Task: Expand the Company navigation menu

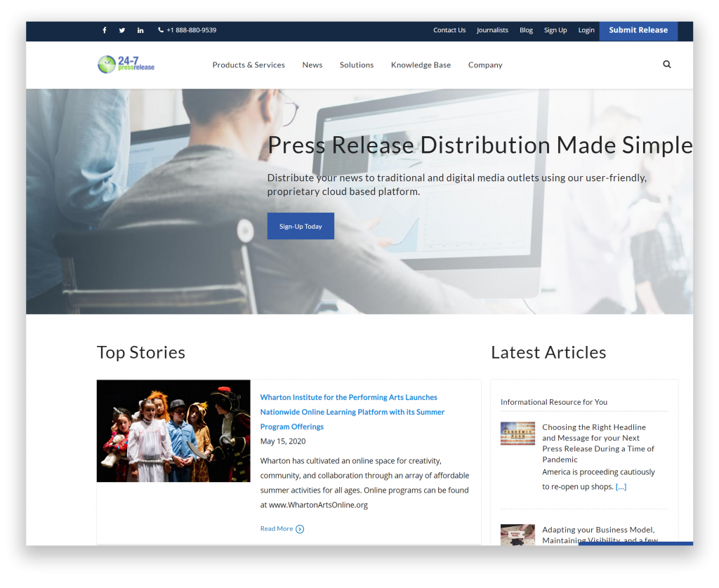Action: (485, 65)
